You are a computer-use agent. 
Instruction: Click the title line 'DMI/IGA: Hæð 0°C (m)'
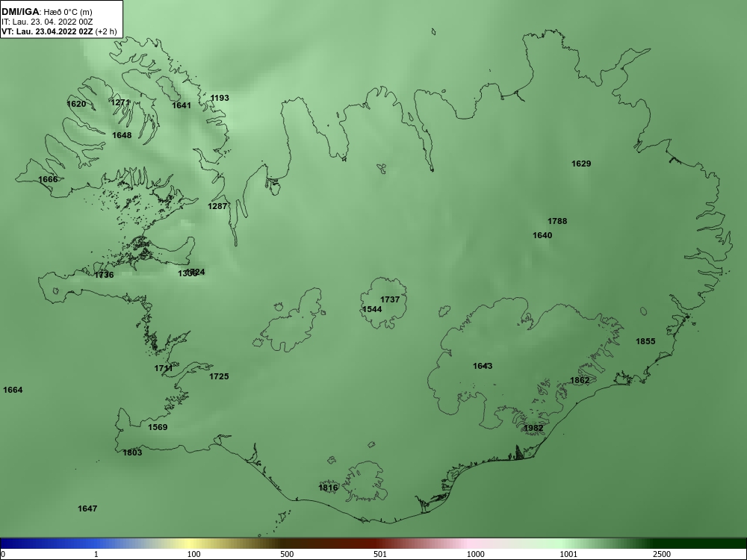pos(46,12)
